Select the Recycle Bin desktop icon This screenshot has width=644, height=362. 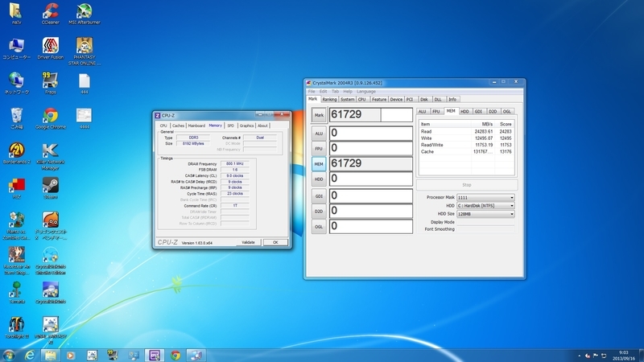[17, 118]
